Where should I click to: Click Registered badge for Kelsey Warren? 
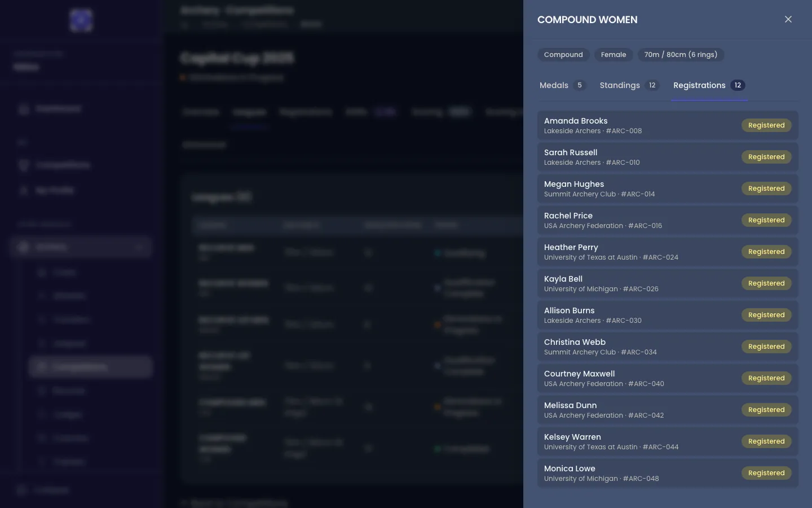[766, 441]
